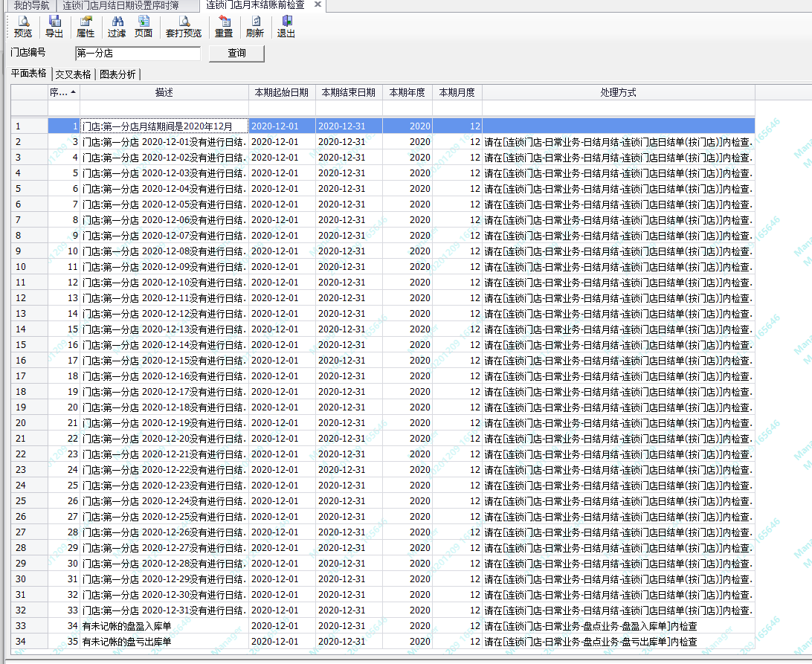Select description 2020-12-10没有进行日结
The width and height of the screenshot is (812, 664).
[164, 283]
